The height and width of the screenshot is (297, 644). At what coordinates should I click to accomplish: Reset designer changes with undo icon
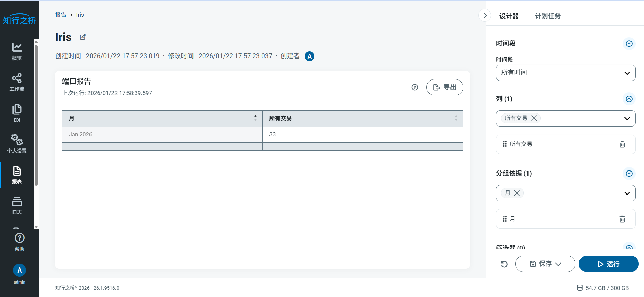pos(504,264)
